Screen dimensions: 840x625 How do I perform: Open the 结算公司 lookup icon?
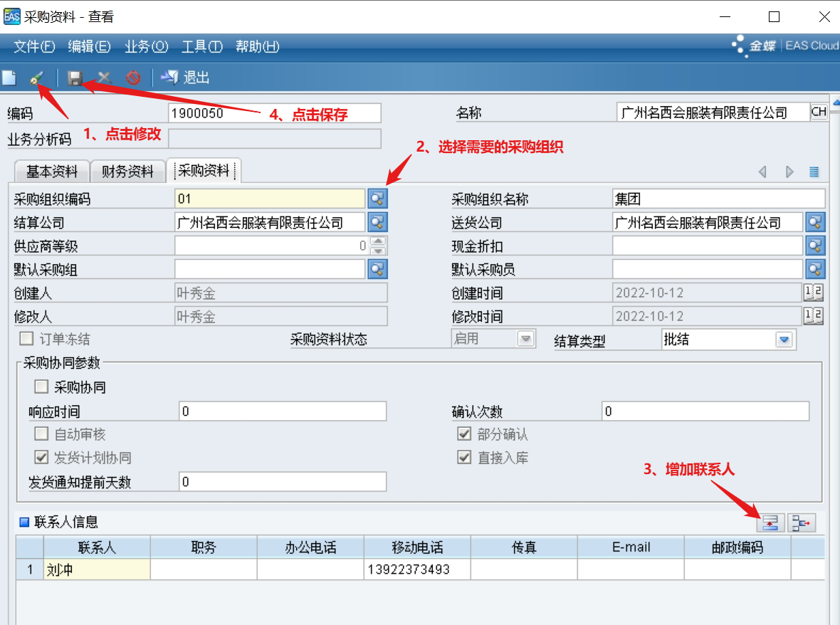[377, 222]
